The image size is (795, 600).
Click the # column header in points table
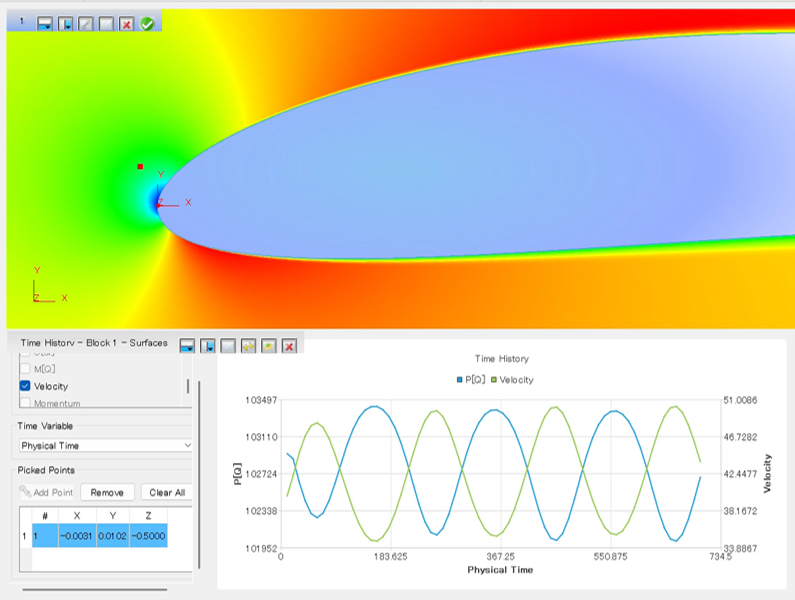45,515
